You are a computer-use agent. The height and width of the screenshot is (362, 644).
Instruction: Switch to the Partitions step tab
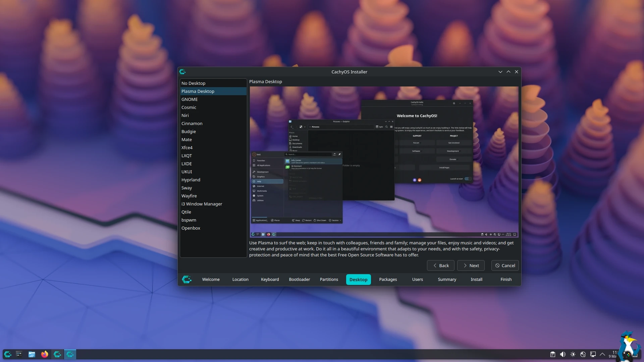329,279
